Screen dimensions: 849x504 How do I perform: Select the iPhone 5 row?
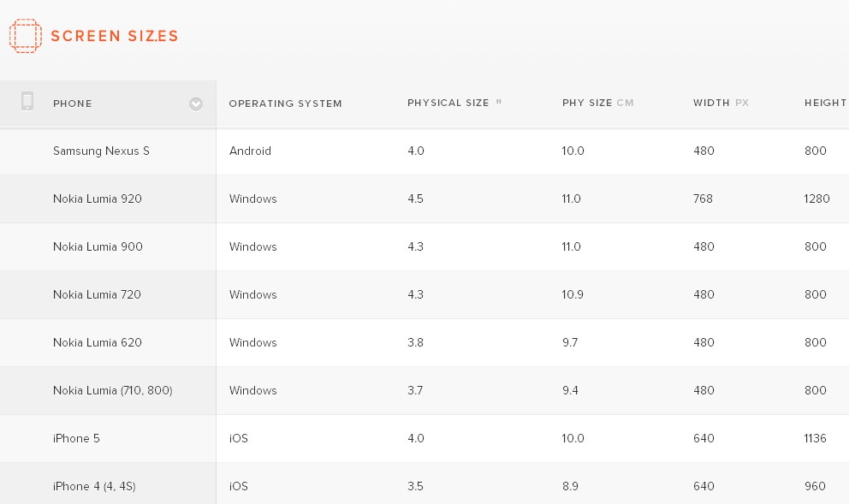pyautogui.click(x=76, y=438)
